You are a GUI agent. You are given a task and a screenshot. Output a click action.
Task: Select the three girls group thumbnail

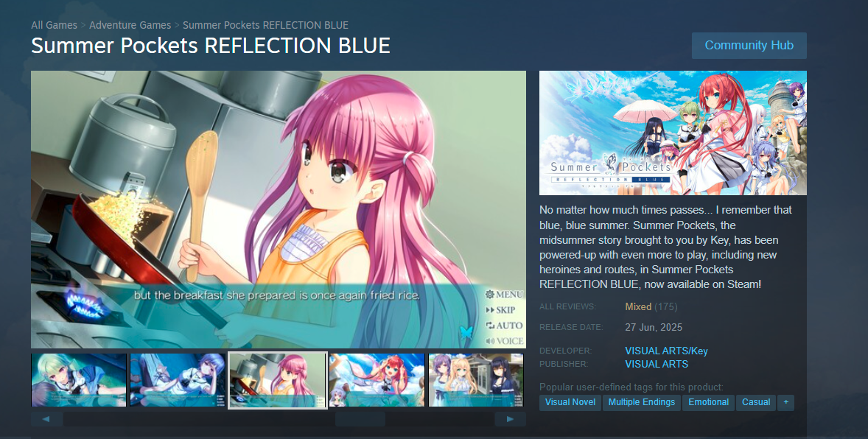pos(476,380)
